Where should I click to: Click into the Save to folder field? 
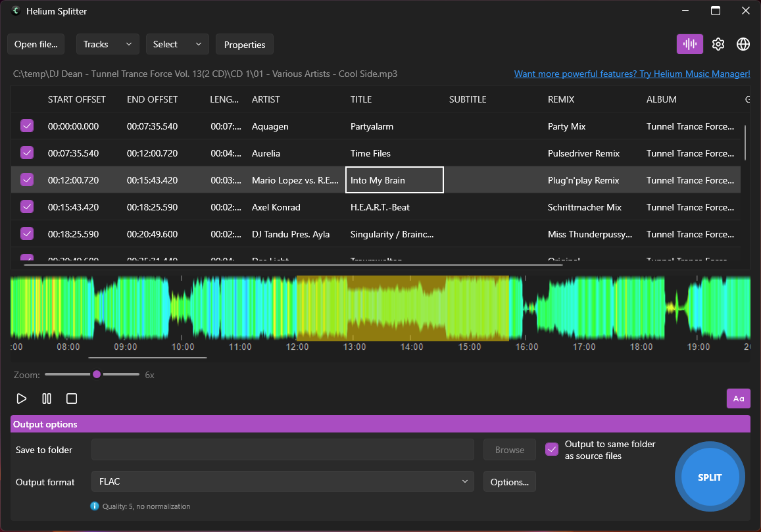(282, 450)
